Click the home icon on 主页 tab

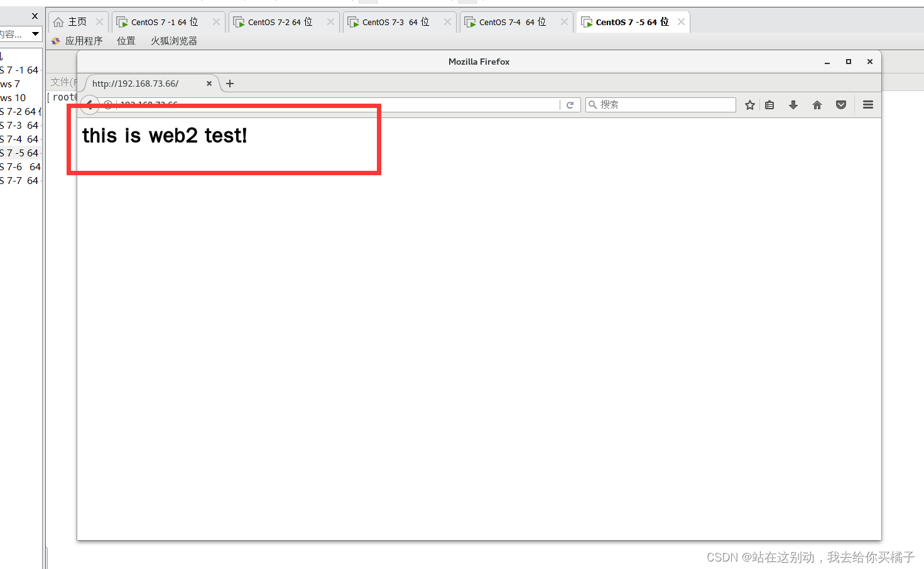click(x=58, y=22)
